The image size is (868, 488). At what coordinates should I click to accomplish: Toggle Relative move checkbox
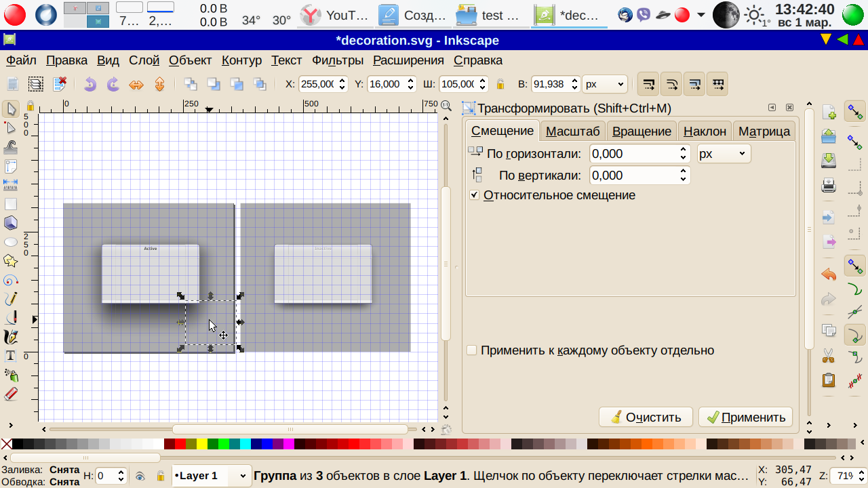pyautogui.click(x=475, y=195)
